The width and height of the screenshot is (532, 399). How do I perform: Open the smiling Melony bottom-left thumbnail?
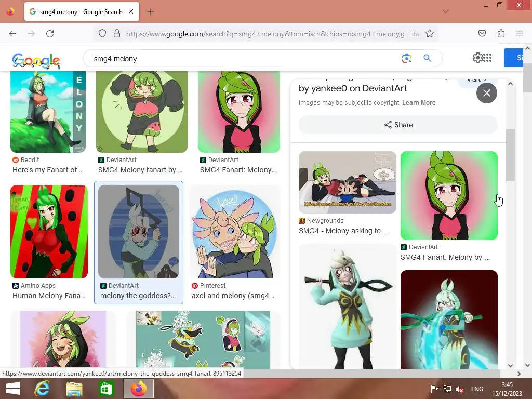coord(63,340)
